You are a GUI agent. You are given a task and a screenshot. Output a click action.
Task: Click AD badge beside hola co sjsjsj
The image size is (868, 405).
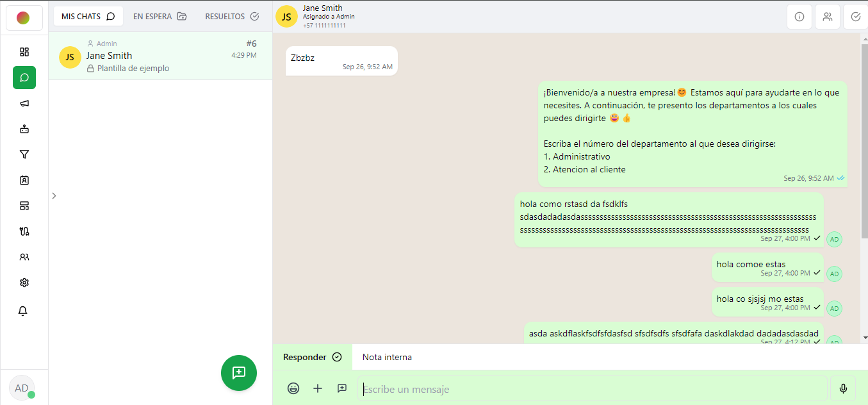tap(834, 309)
